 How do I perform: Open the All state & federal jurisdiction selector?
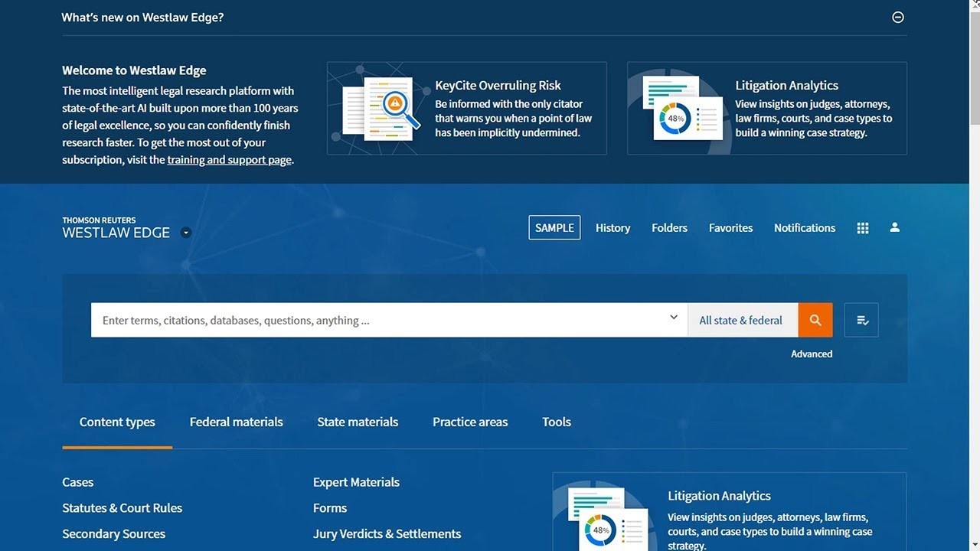point(740,320)
